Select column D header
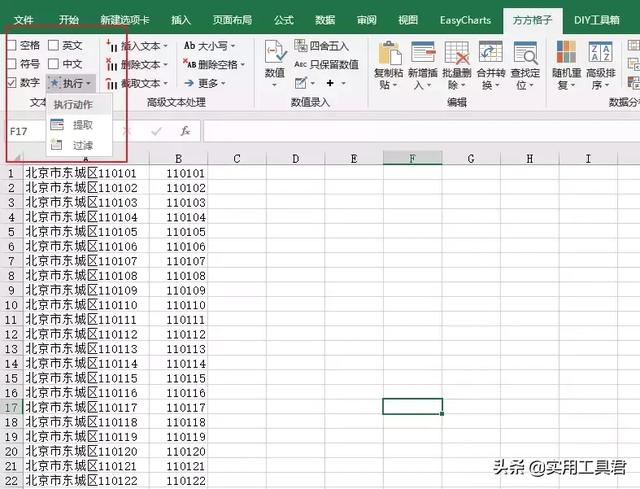The height and width of the screenshot is (489, 640). click(296, 158)
